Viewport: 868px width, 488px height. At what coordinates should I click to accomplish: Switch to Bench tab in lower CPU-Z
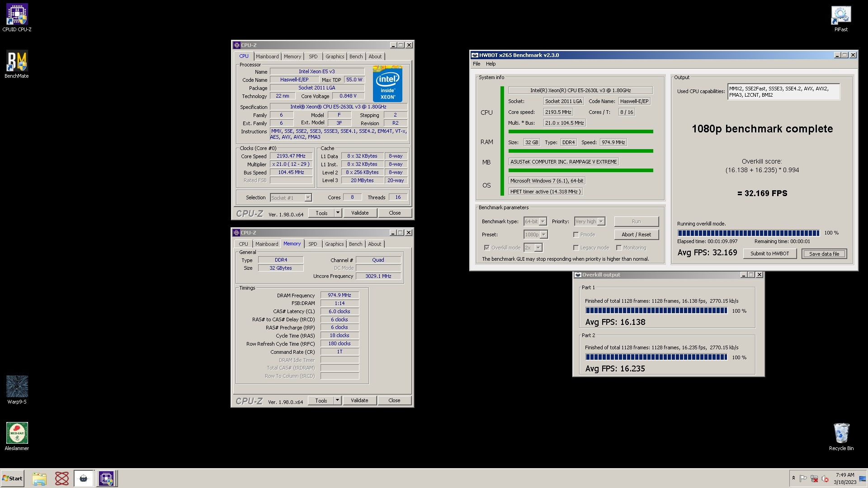356,244
